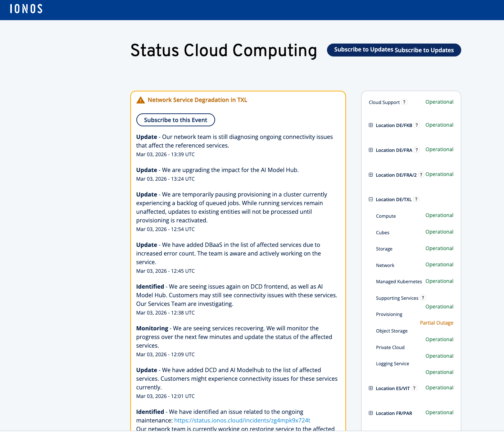The height and width of the screenshot is (434, 504).
Task: Click the Network Service Degradation in TXL title
Action: click(x=197, y=100)
